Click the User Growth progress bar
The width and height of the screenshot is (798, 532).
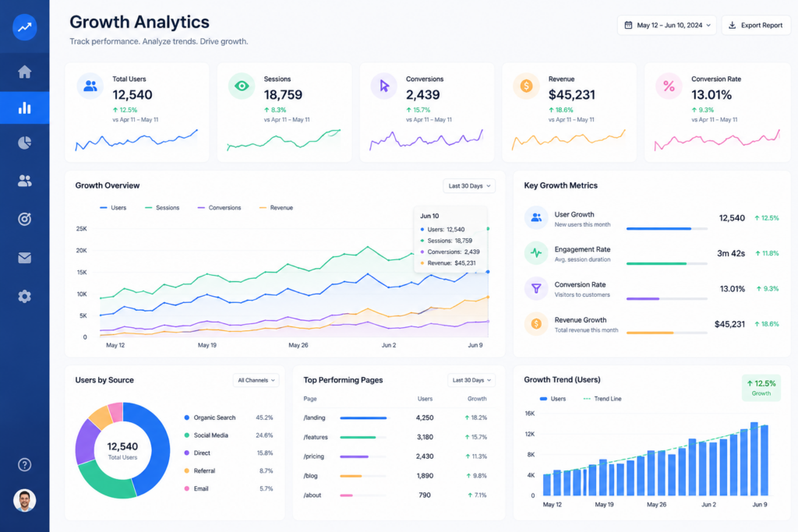(x=667, y=229)
